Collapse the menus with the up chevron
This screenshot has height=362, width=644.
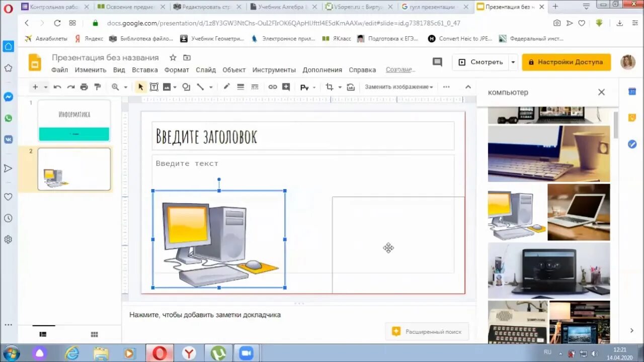468,87
